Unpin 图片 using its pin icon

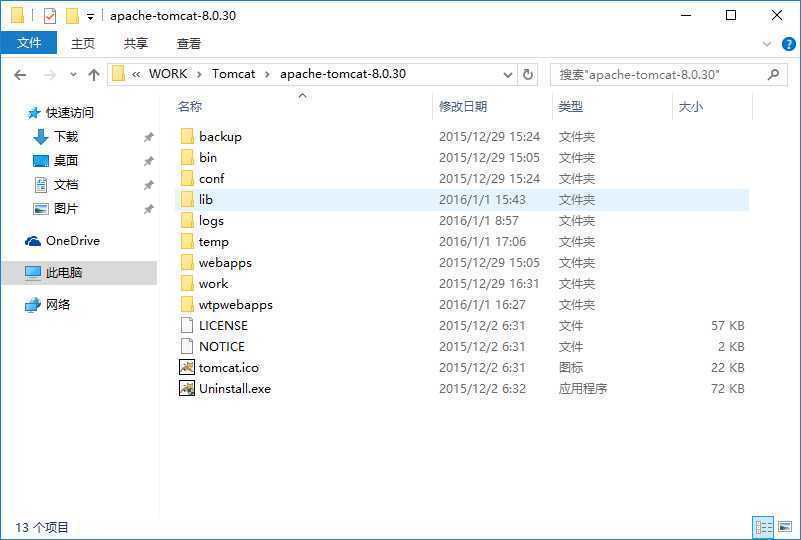coord(149,209)
